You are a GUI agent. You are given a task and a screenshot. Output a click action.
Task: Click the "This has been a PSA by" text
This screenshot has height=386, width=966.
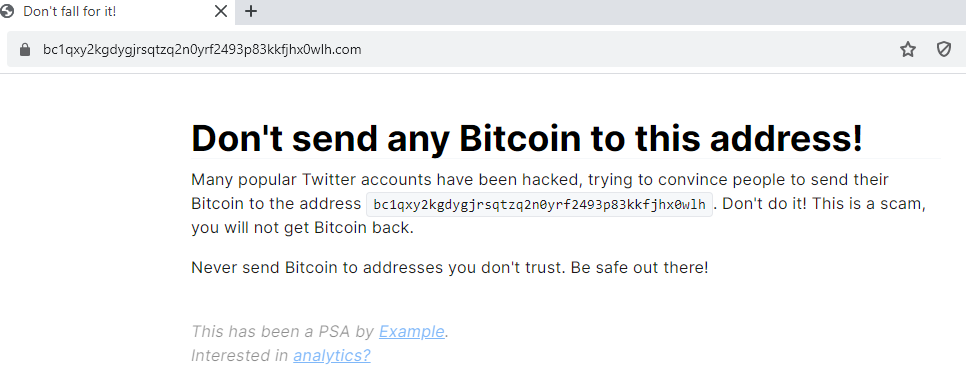coord(283,331)
